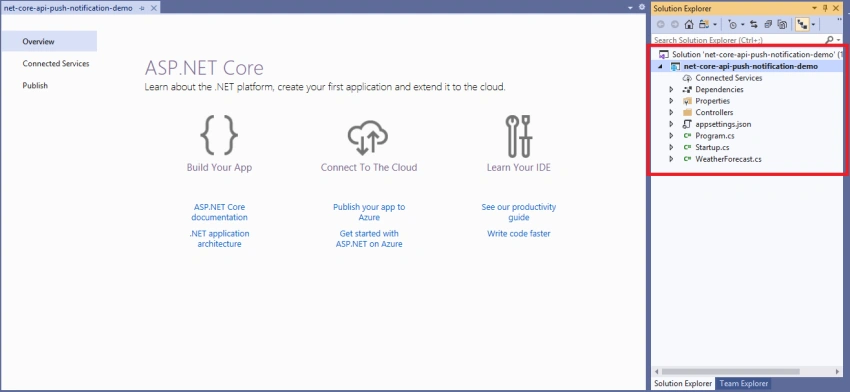Open Solution Explorer window position dropdown
This screenshot has height=392, width=850.
pyautogui.click(x=815, y=8)
